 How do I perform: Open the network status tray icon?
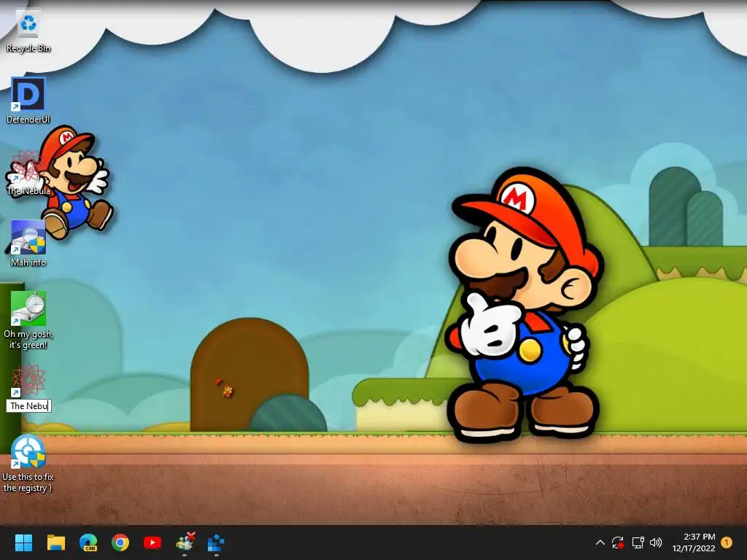pyautogui.click(x=638, y=542)
